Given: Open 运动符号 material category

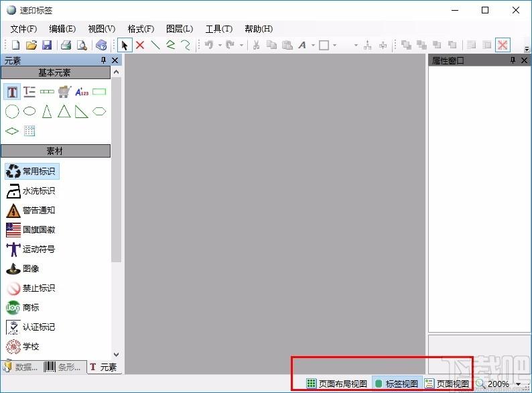Looking at the screenshot, I should (x=31, y=249).
